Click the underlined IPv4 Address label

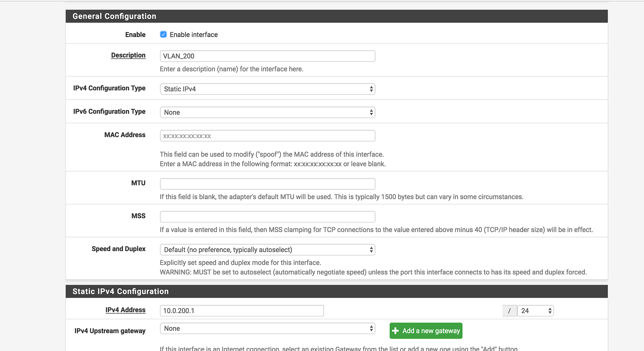[x=125, y=310]
